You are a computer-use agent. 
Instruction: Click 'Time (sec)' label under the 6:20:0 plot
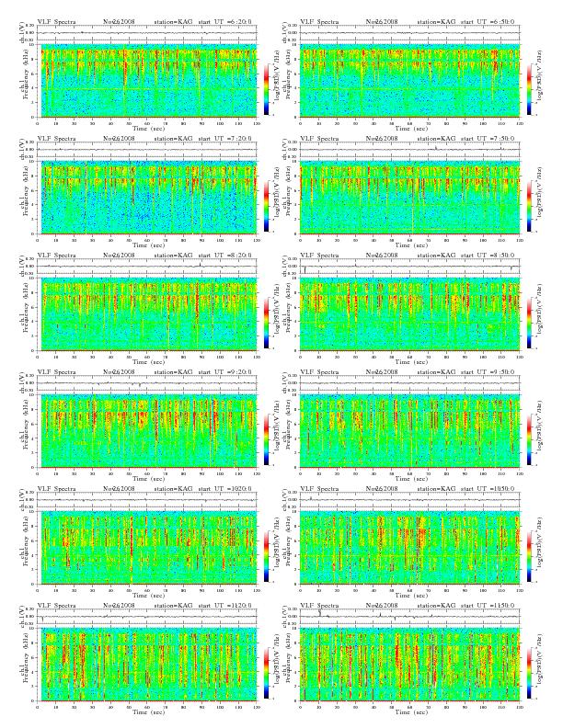coord(149,128)
